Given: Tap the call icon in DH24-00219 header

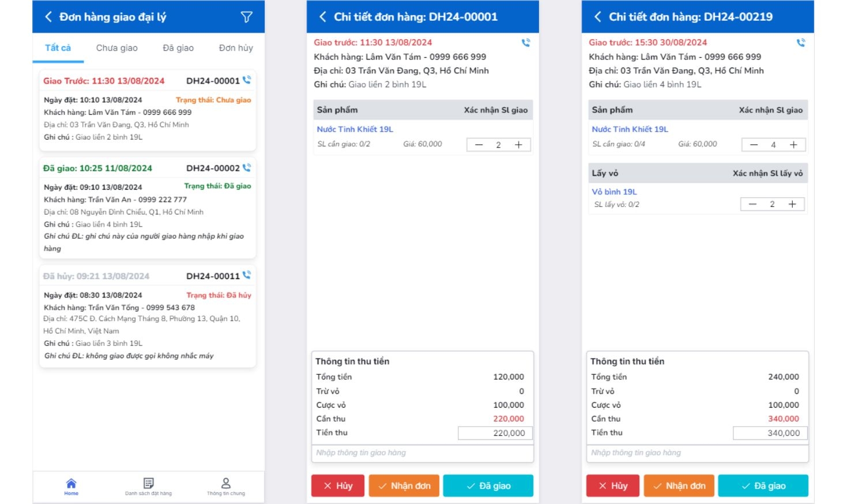Looking at the screenshot, I should [x=800, y=42].
